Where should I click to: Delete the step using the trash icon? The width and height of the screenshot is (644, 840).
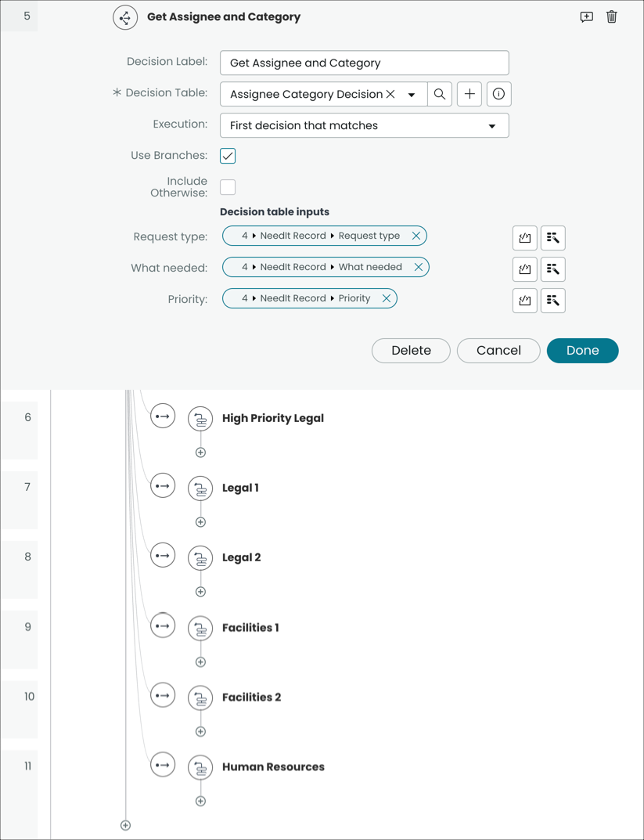tap(611, 16)
